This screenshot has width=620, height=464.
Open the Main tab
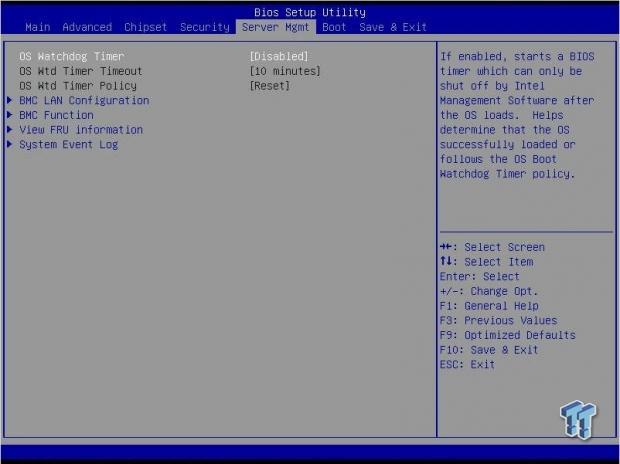38,27
